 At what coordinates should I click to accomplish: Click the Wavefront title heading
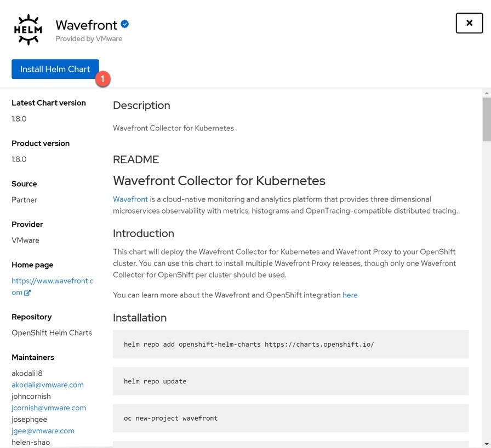pyautogui.click(x=87, y=25)
